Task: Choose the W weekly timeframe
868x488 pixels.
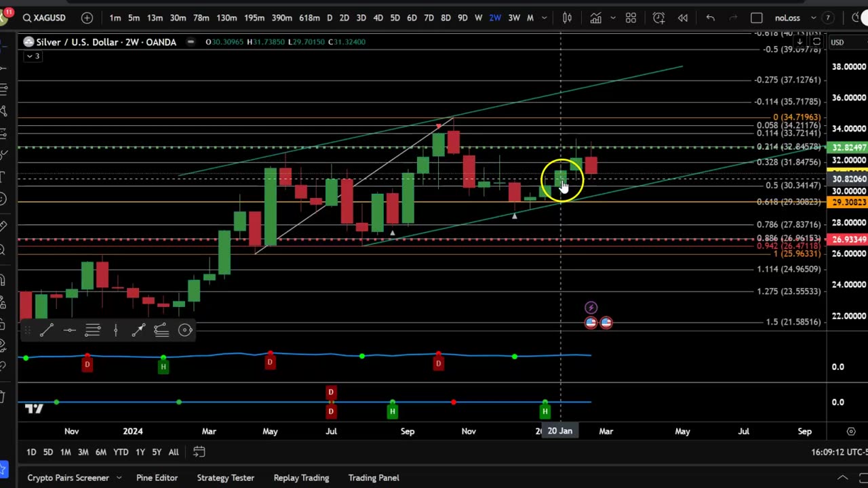Action: (479, 18)
